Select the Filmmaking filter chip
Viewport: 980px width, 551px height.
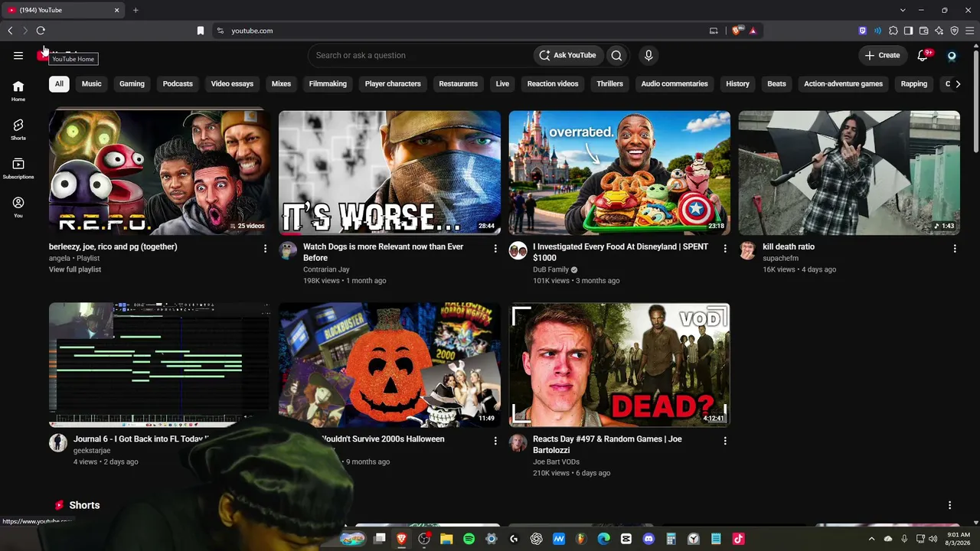pos(328,83)
